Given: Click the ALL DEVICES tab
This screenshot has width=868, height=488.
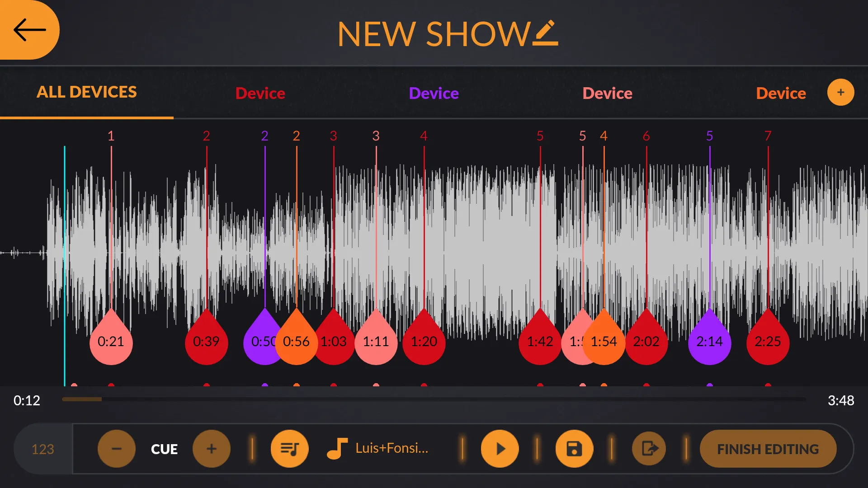Looking at the screenshot, I should tap(86, 92).
